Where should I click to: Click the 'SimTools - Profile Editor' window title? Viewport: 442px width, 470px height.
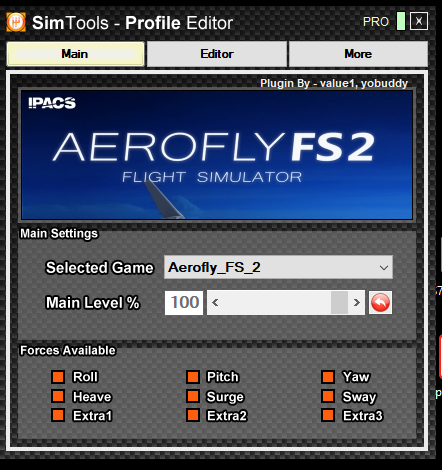click(132, 23)
